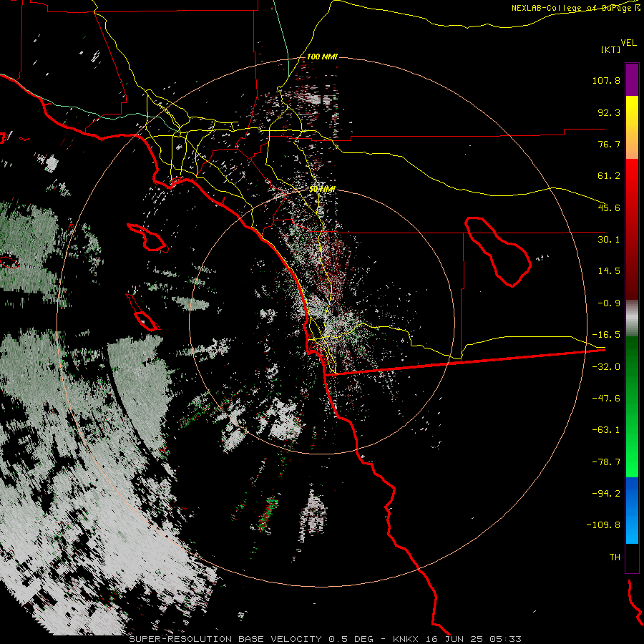Viewport: 644px width, 644px height.
Task: Click the gray near-zero color bar segment
Action: pyautogui.click(x=632, y=318)
